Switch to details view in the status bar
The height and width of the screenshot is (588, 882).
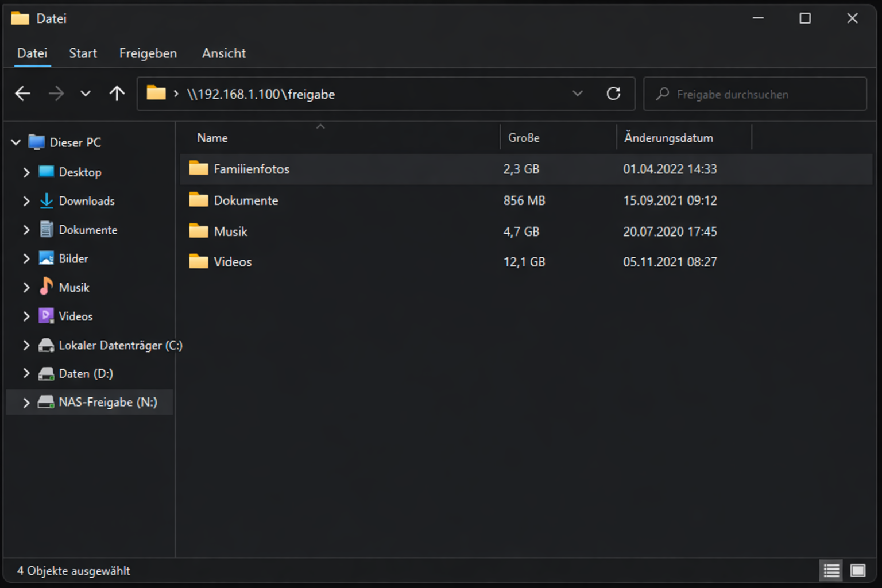pyautogui.click(x=831, y=570)
